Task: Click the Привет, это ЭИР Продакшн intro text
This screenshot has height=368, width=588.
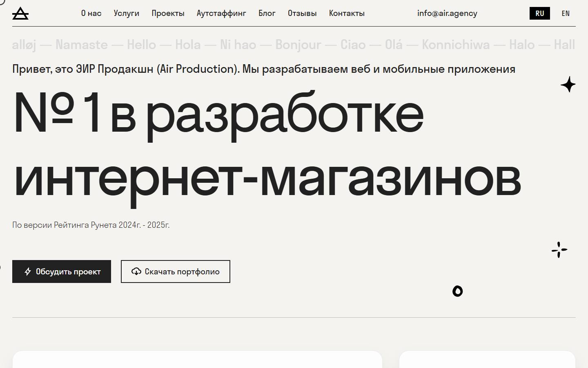Action: pos(264,69)
